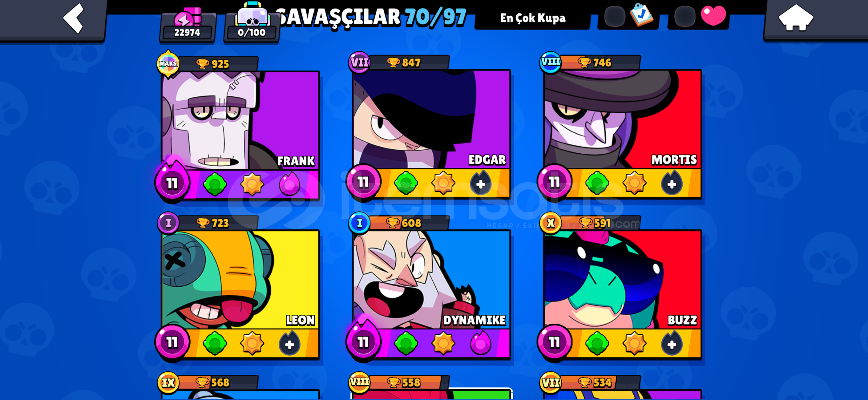Select Leon's orange star power icon
The image size is (868, 400).
(252, 343)
